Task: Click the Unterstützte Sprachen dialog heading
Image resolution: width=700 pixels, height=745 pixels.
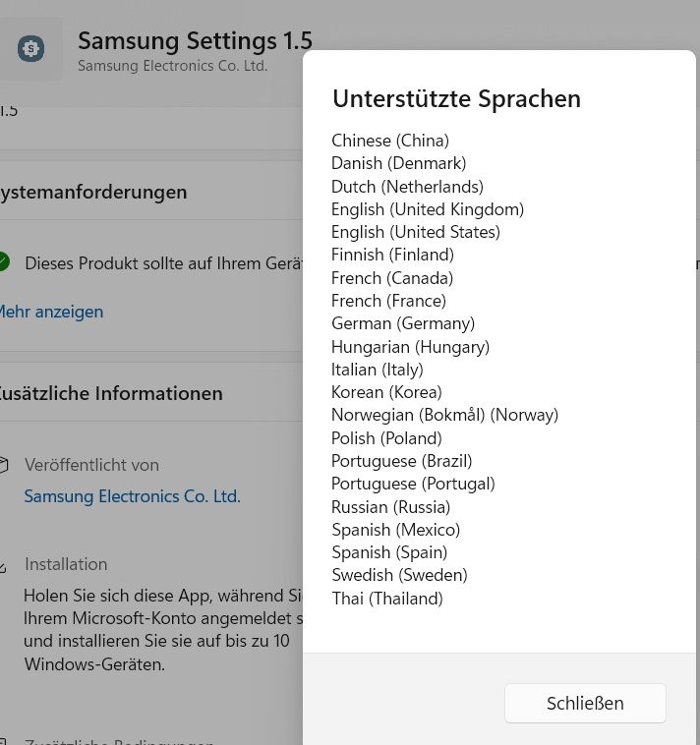Action: [x=456, y=99]
